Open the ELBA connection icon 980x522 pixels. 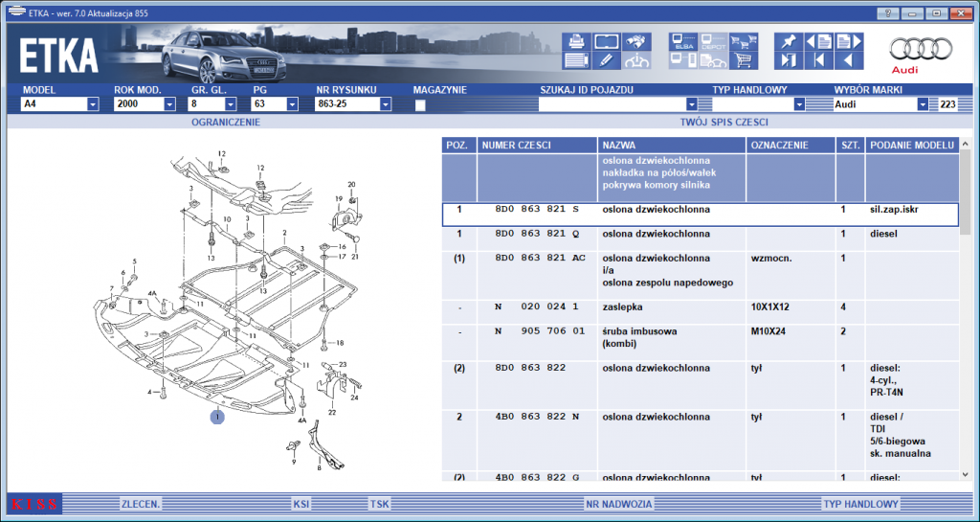[682, 41]
